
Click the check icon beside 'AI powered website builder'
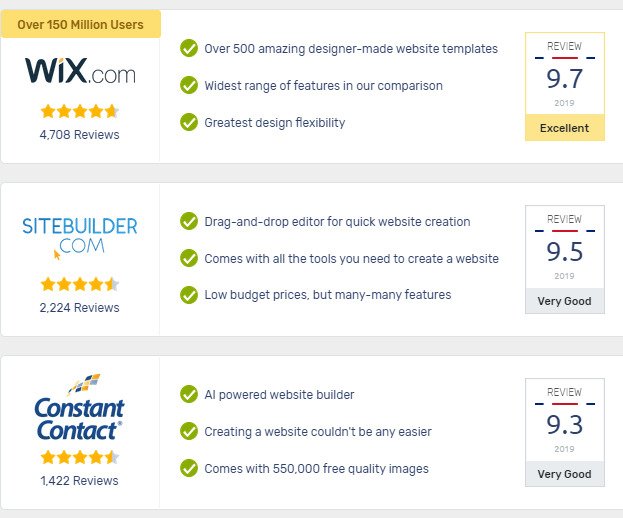[189, 394]
